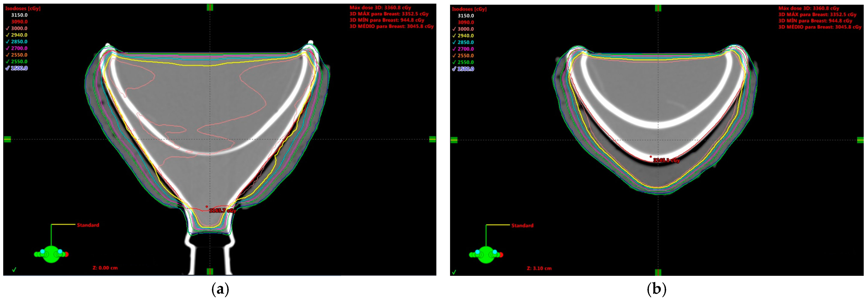Viewport: 868px width, 300px height.
Task: Click right edge green marker in right view
Action: pyautogui.click(x=860, y=140)
